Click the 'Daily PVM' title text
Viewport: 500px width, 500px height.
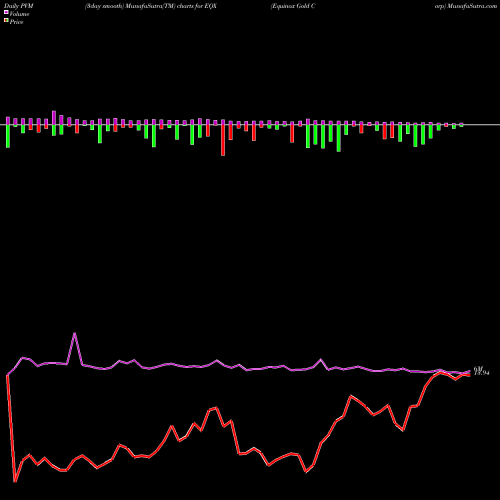point(19,6)
